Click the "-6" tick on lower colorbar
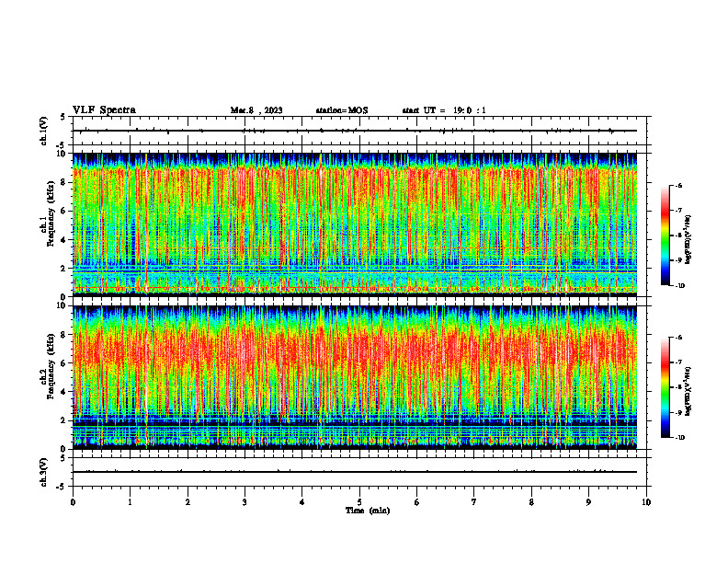The image size is (728, 563). point(679,338)
